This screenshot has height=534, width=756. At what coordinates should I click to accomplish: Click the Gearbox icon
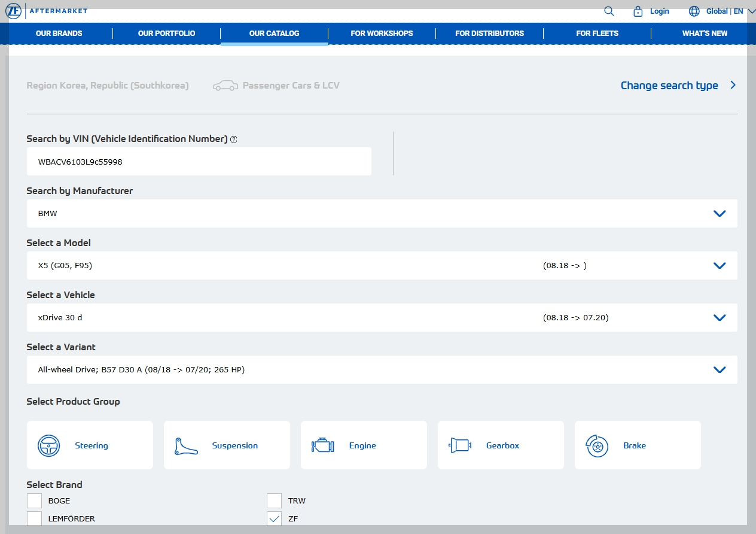(x=460, y=445)
